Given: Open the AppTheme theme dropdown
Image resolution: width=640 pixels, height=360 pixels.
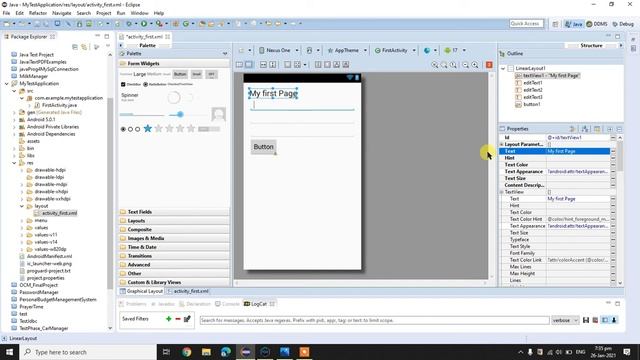Looking at the screenshot, I should pos(347,50).
